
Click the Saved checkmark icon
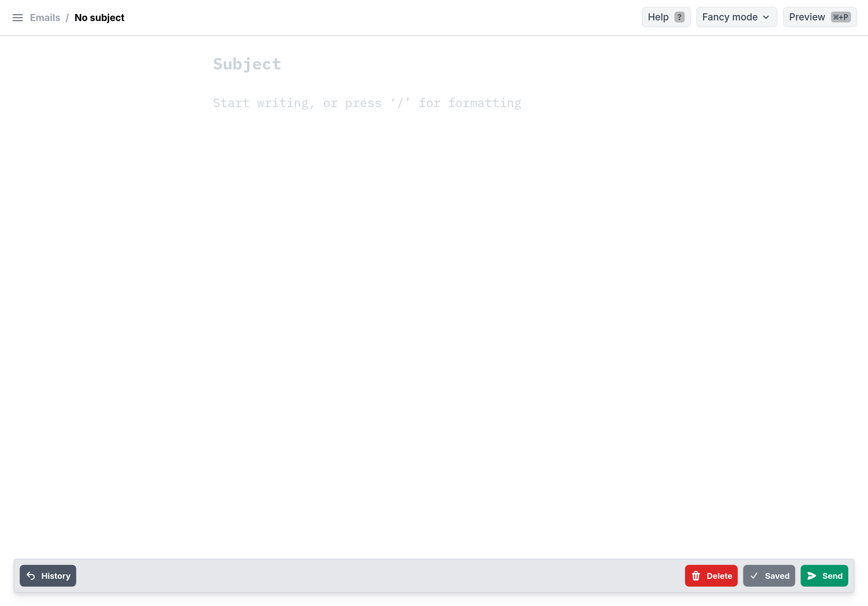[754, 576]
